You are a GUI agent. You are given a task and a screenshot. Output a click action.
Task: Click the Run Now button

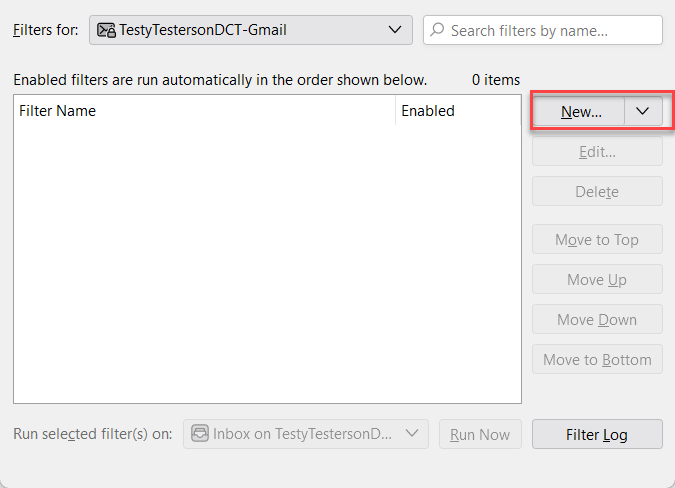480,434
